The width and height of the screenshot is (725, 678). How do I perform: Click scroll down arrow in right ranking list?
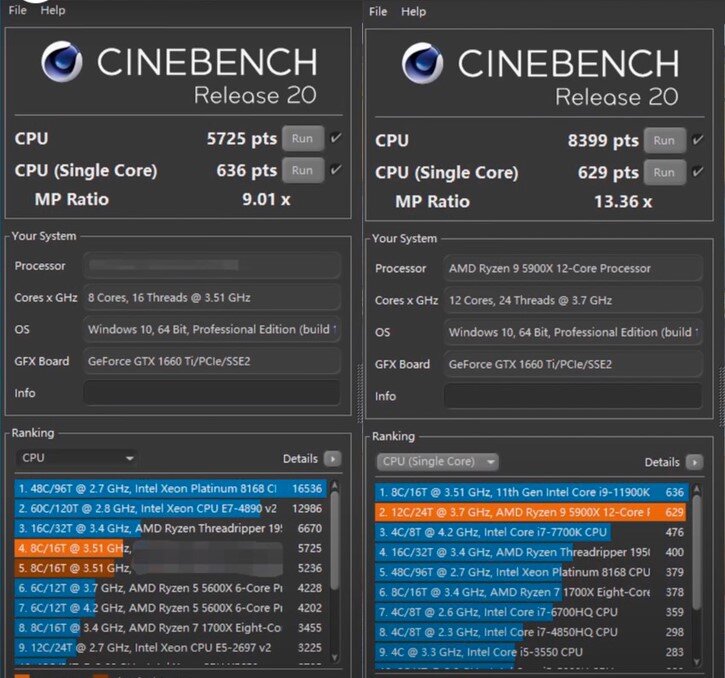click(x=697, y=661)
